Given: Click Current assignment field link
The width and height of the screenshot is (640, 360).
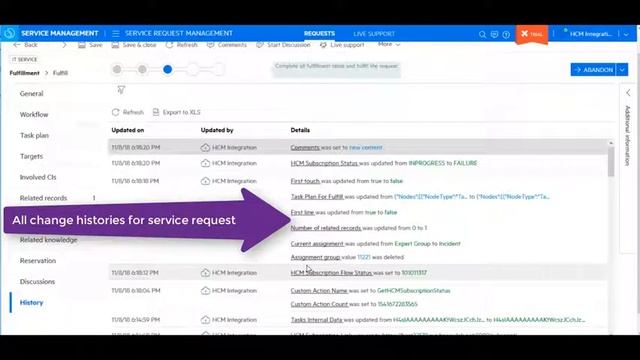Looking at the screenshot, I should pyautogui.click(x=317, y=244).
